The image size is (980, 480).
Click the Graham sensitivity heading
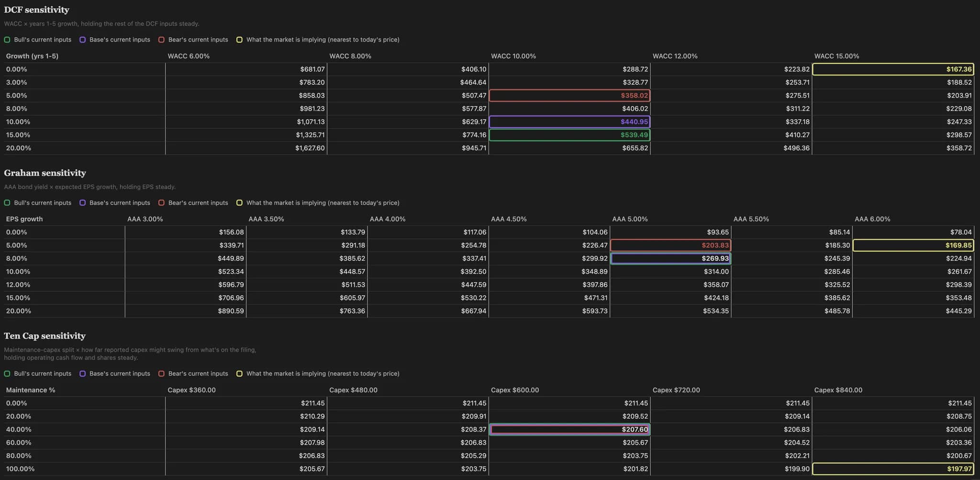coord(45,173)
